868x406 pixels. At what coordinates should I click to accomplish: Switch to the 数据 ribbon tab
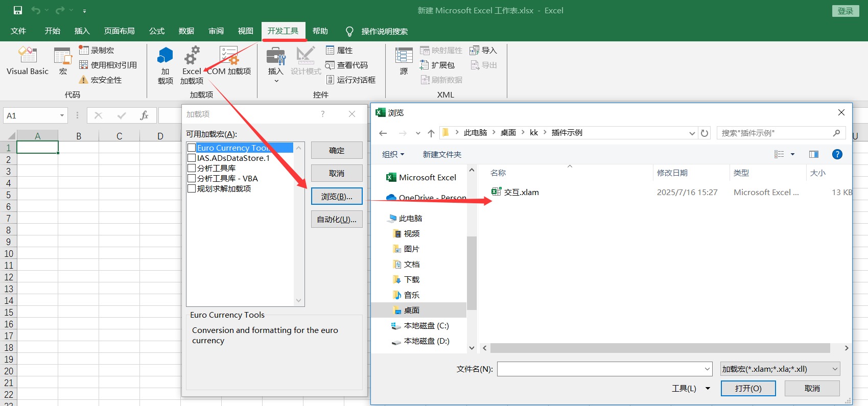(x=186, y=31)
